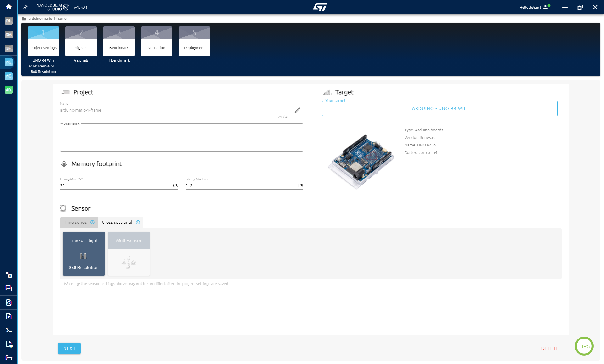Select the Time of Flight sensor card
The image size is (604, 364).
pos(84,253)
